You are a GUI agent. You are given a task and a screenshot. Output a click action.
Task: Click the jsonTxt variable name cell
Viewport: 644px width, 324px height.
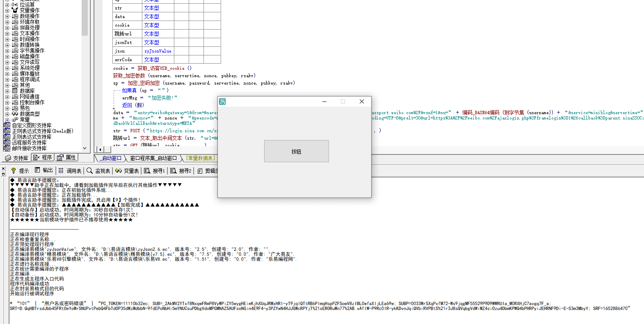tap(128, 42)
